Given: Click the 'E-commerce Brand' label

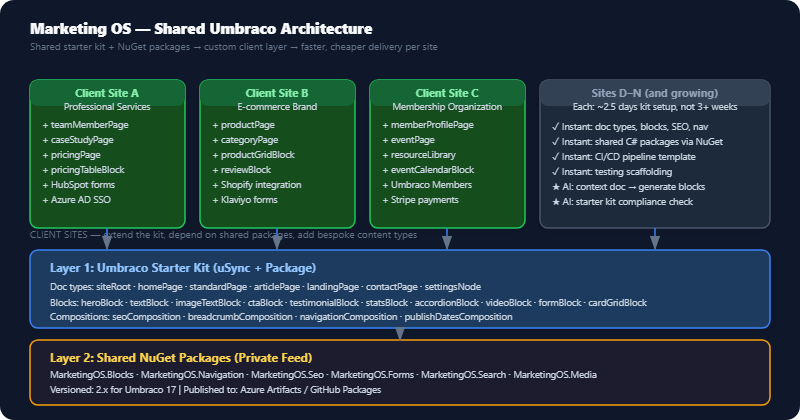Looking at the screenshot, I should coord(277,107).
